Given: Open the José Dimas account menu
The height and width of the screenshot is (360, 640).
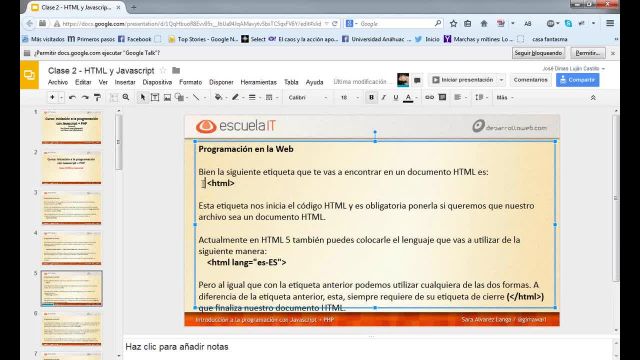Looking at the screenshot, I should (x=573, y=68).
